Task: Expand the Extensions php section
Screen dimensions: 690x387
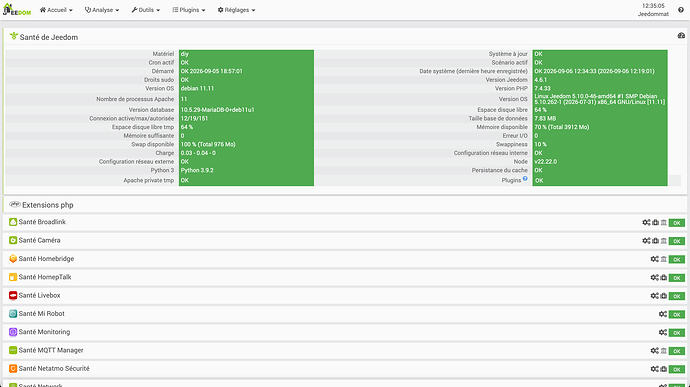Action: click(345, 205)
